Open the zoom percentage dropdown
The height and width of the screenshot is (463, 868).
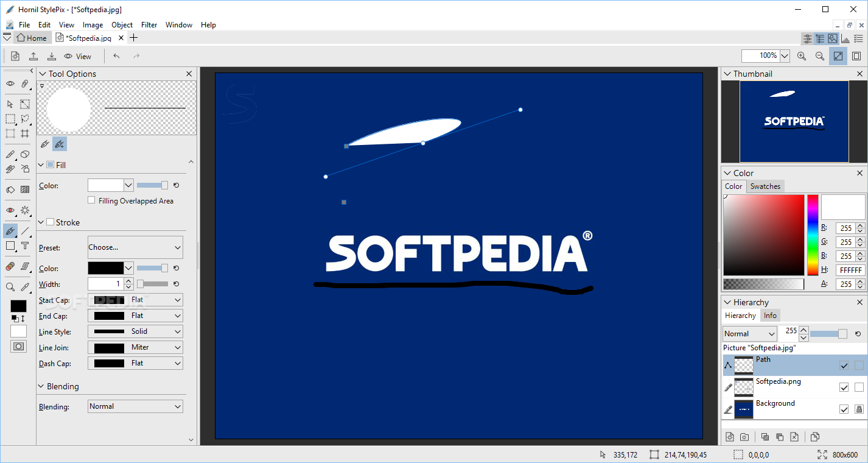[785, 56]
